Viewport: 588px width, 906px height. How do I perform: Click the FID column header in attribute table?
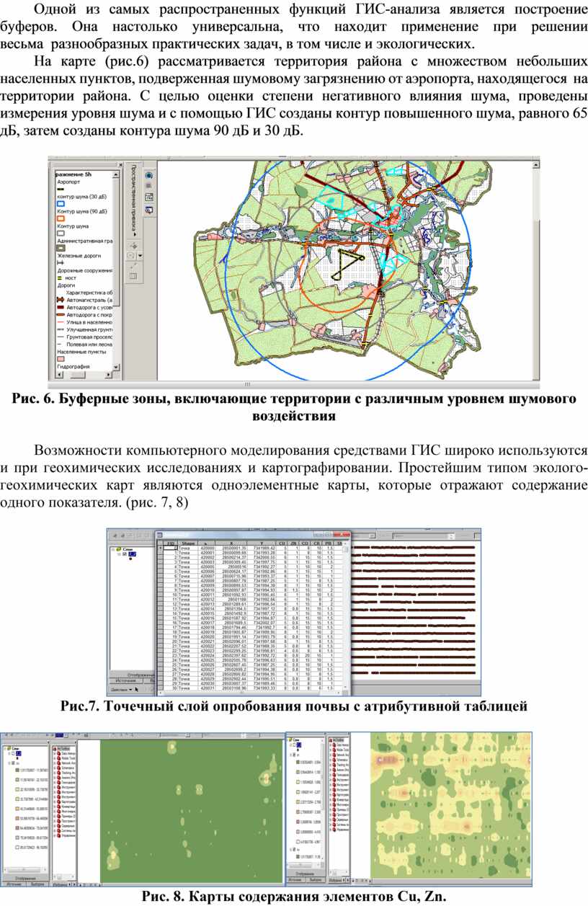click(x=170, y=543)
